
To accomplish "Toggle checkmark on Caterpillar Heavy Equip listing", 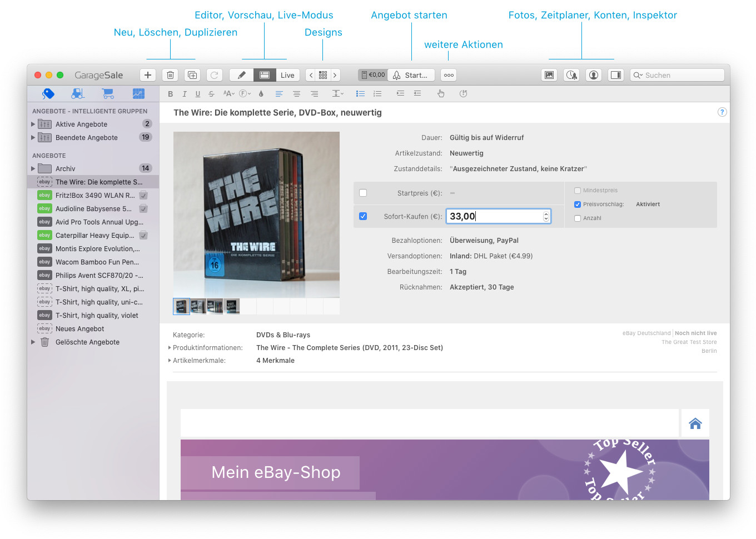I will 143,235.
